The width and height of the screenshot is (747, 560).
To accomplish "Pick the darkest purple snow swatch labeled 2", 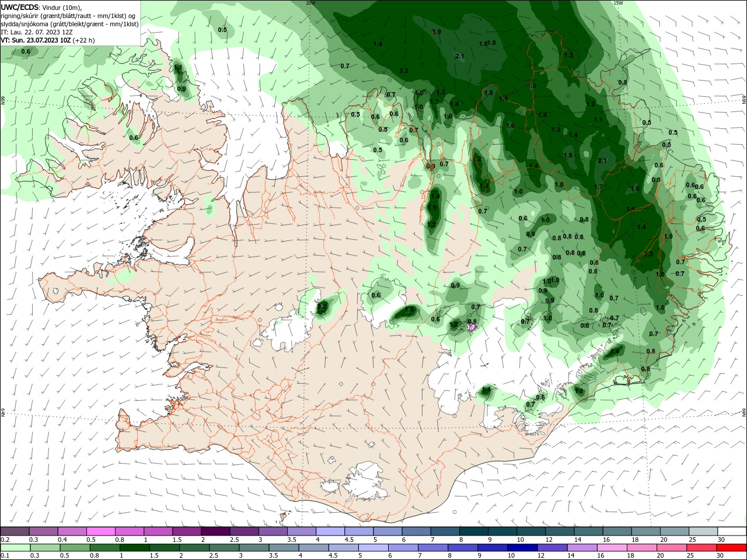I will coord(215,531).
